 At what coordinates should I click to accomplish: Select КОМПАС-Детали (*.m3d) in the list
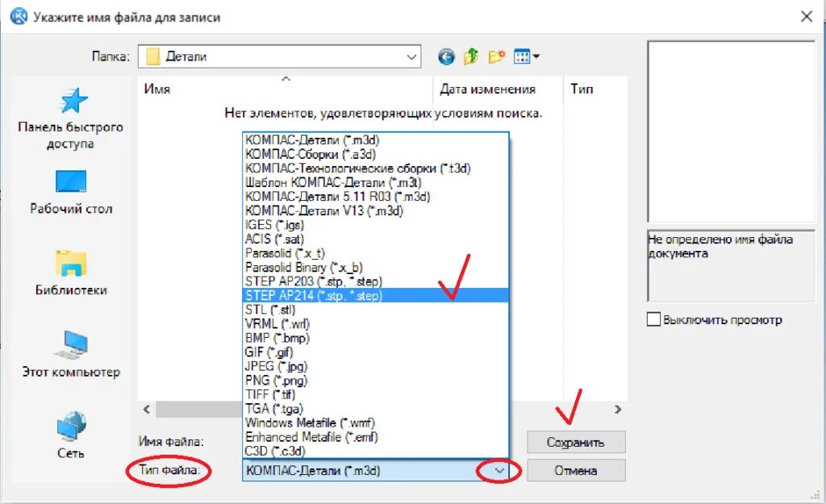(376, 140)
